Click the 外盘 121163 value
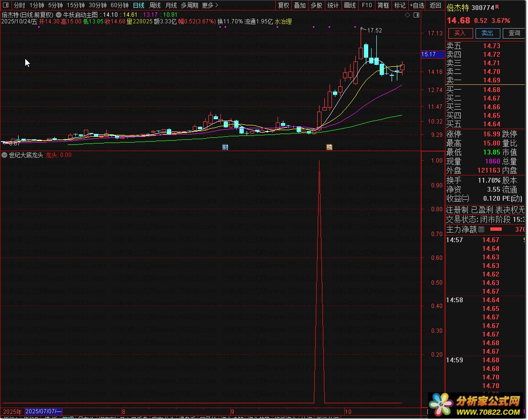 click(x=489, y=171)
